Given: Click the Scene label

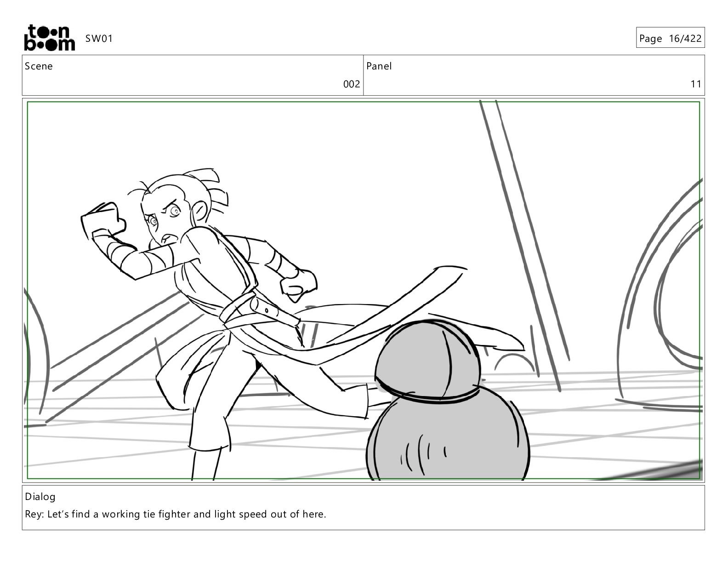Looking at the screenshot, I should click(39, 66).
